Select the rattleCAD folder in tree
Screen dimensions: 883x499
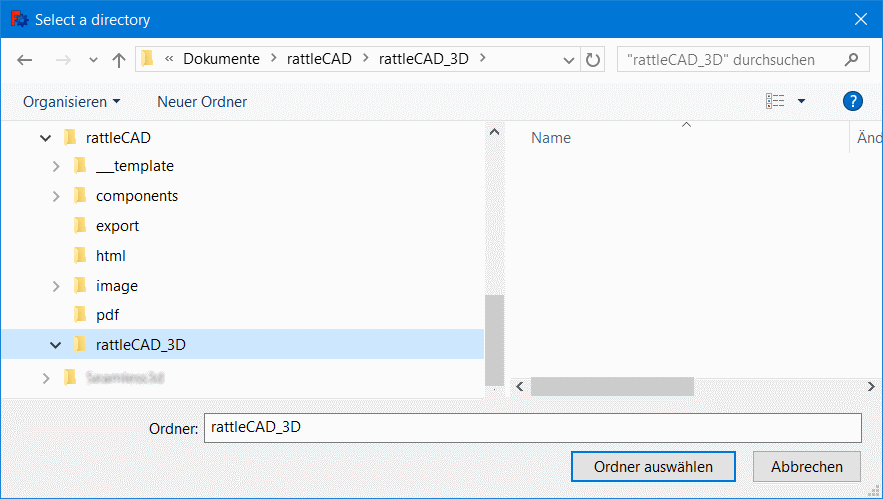pos(118,138)
